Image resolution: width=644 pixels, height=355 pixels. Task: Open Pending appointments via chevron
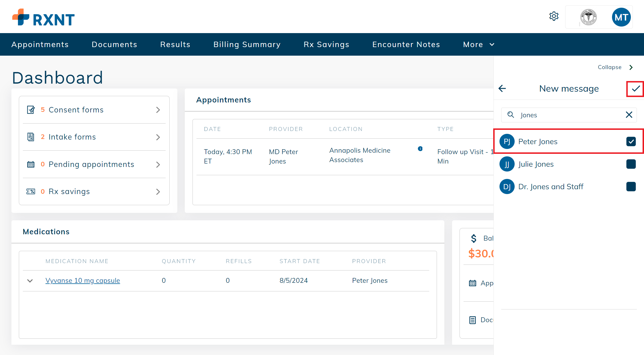point(158,165)
